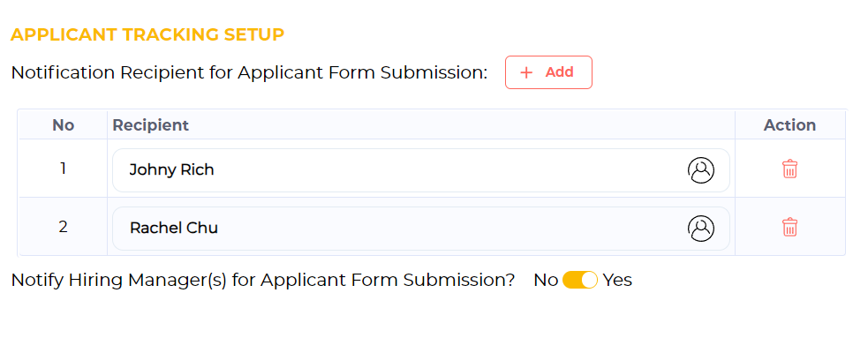Click the Add recipient button
This screenshot has height=338, width=868.
pos(548,72)
